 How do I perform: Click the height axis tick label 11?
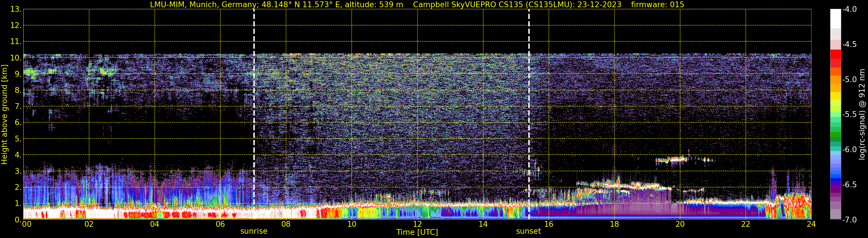[x=16, y=42]
